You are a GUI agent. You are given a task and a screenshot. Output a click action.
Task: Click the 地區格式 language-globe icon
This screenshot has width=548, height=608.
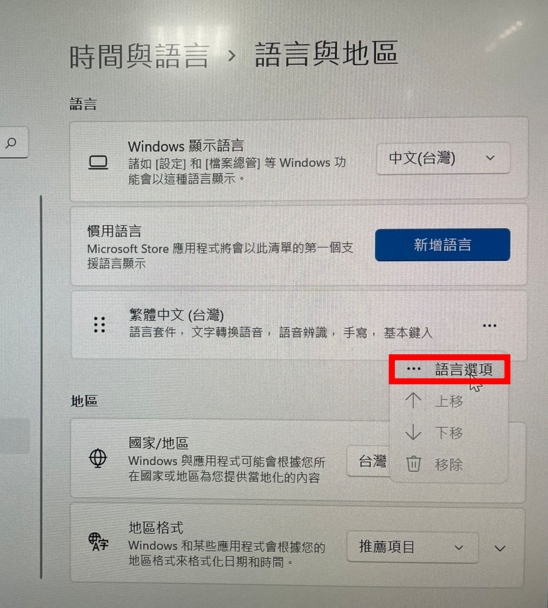point(99,542)
